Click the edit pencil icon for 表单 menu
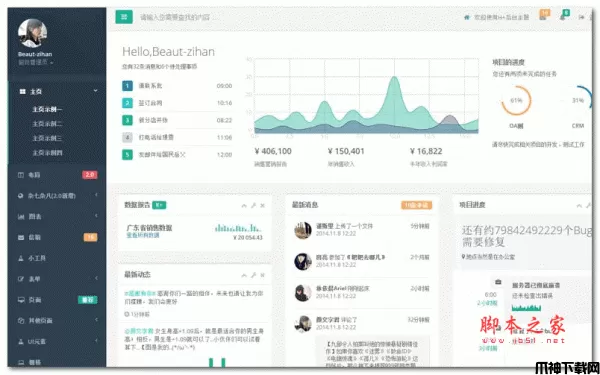 click(21, 279)
